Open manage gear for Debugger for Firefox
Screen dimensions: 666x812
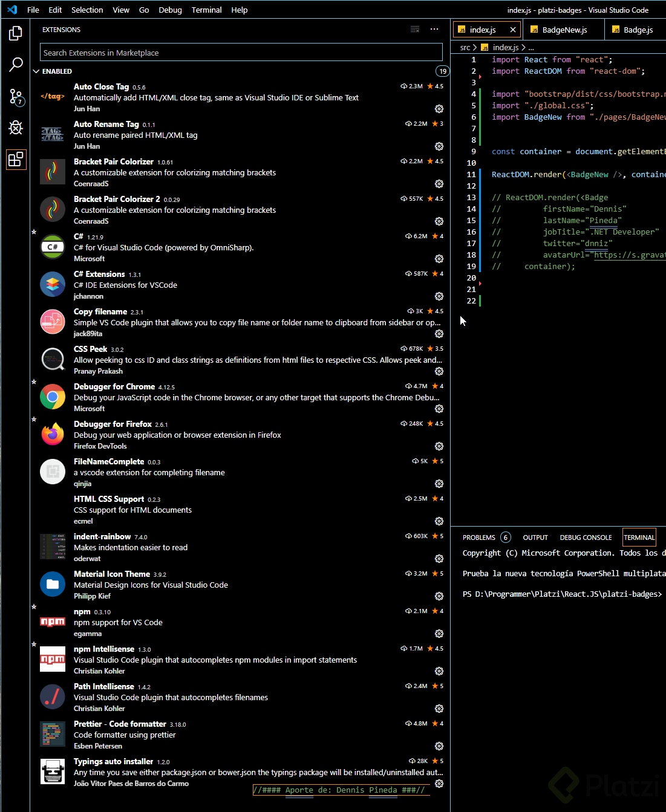(x=439, y=446)
